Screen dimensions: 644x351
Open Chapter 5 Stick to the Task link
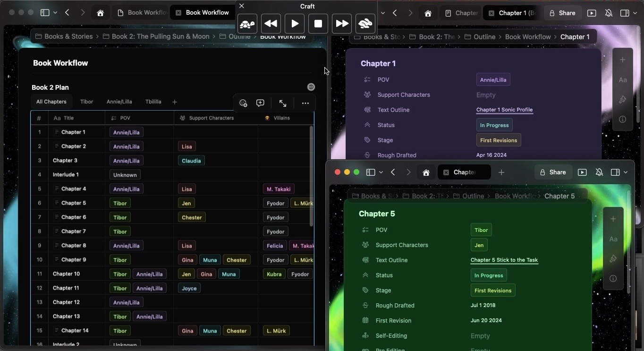pyautogui.click(x=504, y=260)
